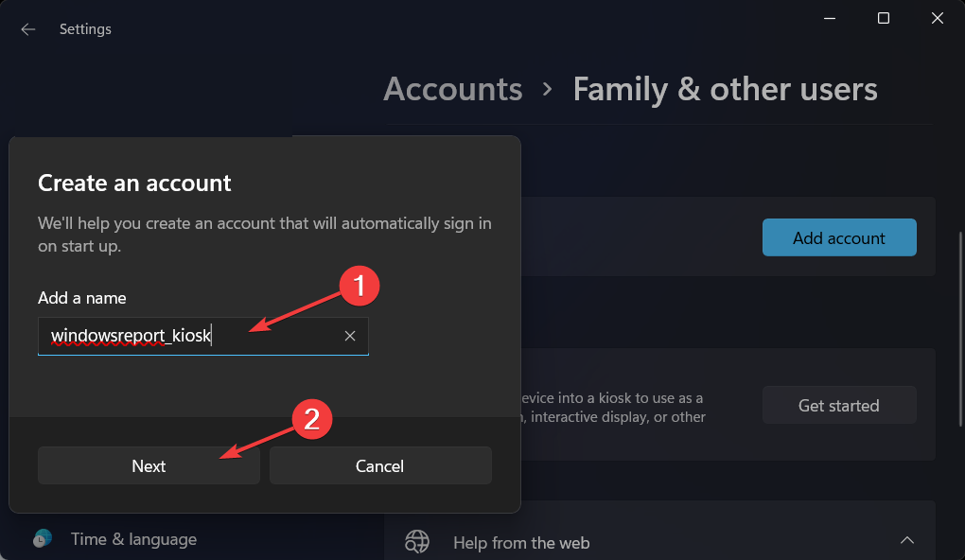Click the breadcrumb chevron after Accounts
965x560 pixels.
(x=548, y=91)
